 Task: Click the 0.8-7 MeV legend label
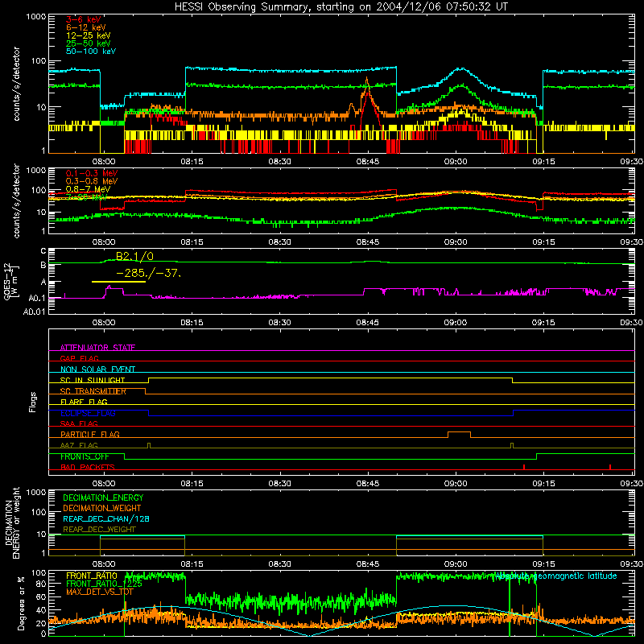(88, 189)
